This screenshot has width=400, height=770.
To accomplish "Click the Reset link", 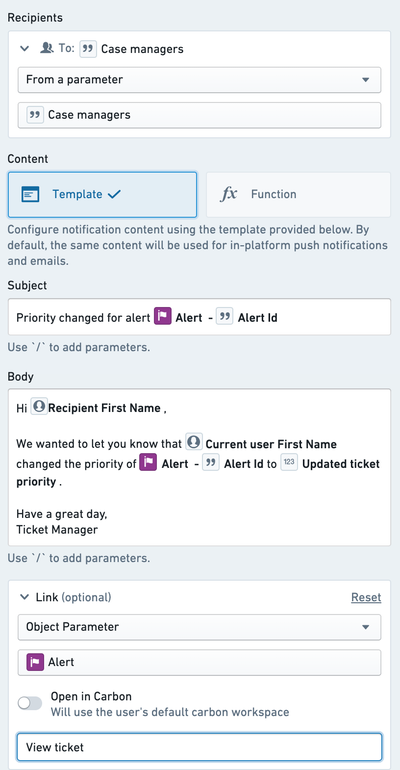I will (366, 597).
